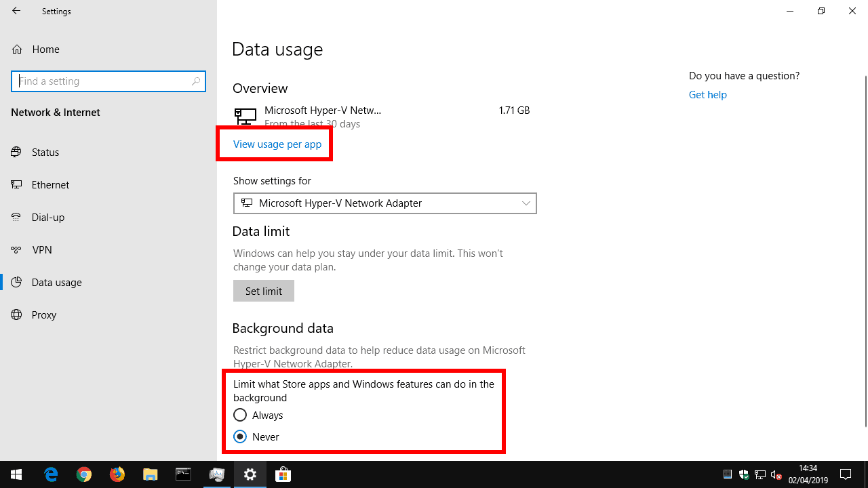Click the Microsoft Hyper-V network adapter overview icon
This screenshot has height=488, width=868.
pos(245,116)
